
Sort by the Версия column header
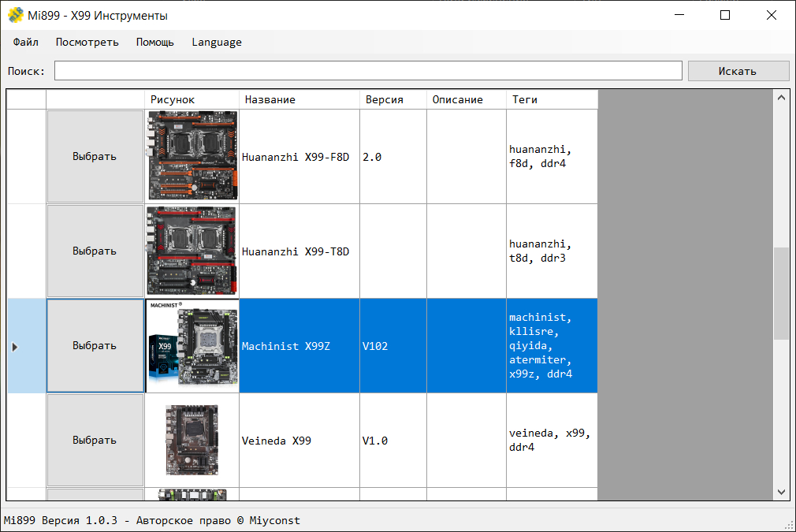point(393,99)
